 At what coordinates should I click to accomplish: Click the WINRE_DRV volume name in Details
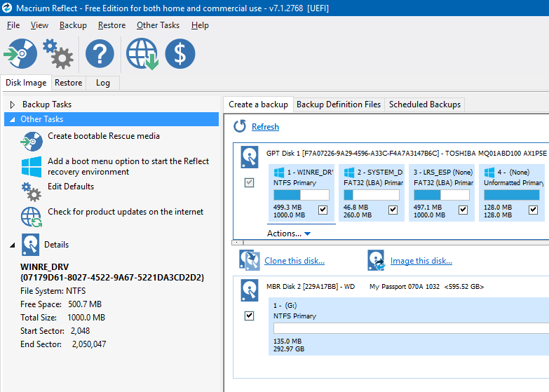pos(44,267)
